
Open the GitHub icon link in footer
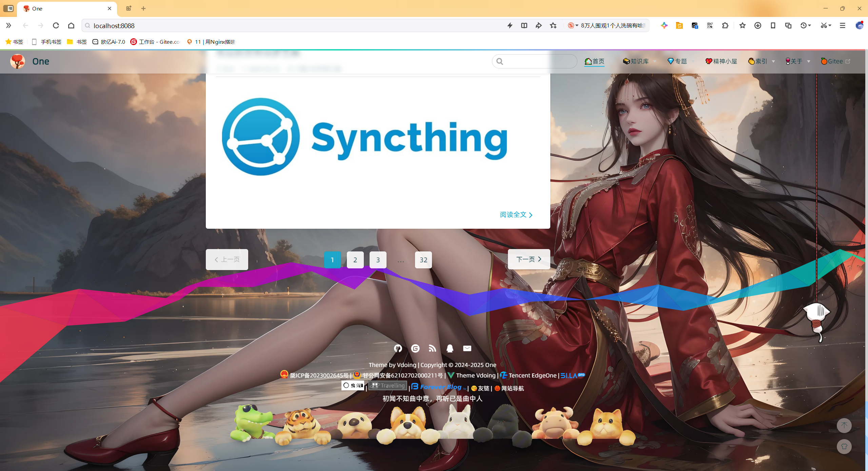click(398, 348)
